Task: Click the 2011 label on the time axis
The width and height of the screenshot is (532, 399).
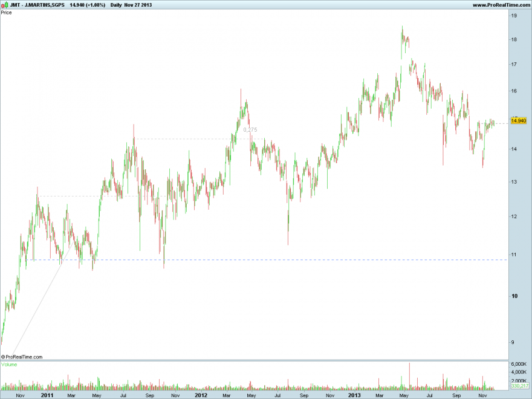Action: click(47, 395)
